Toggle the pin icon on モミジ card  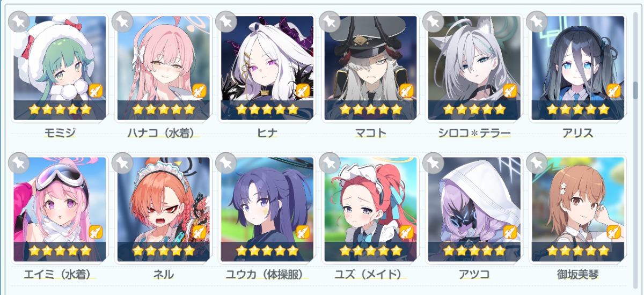[19, 22]
